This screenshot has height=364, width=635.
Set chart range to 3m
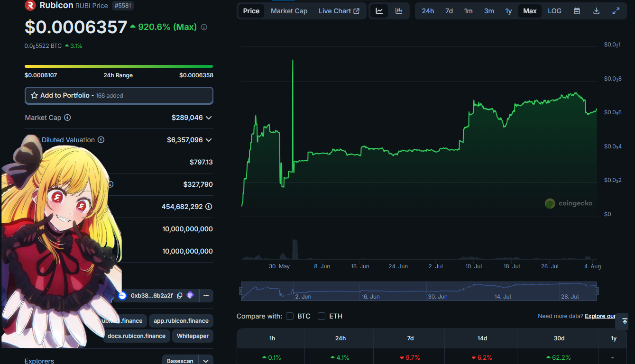(489, 11)
